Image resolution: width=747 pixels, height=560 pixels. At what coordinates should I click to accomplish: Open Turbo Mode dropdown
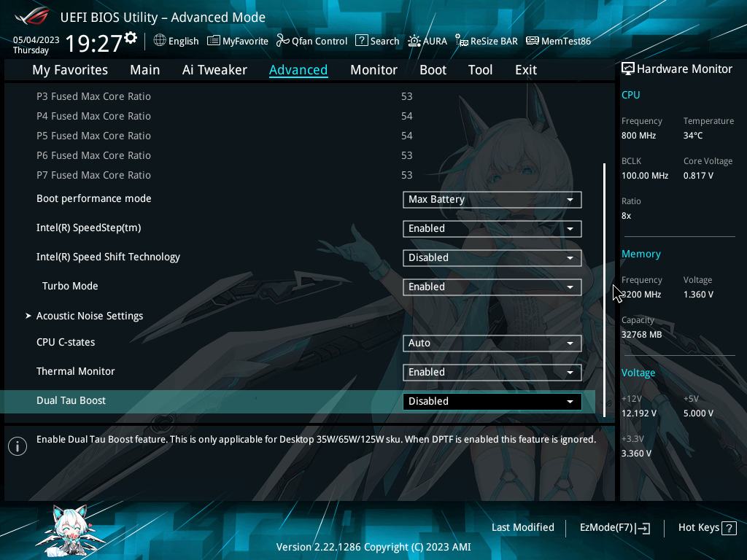coord(492,287)
